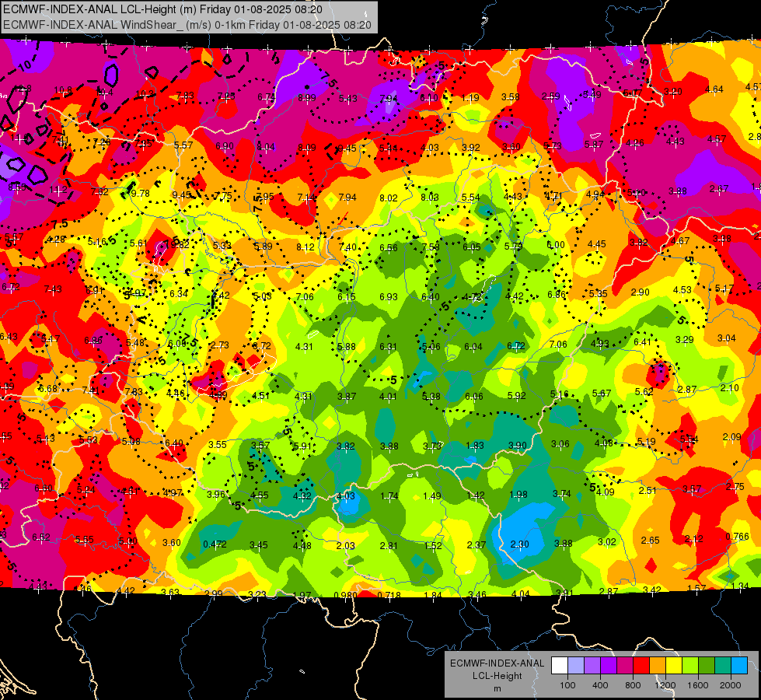Click the wind shear value 0.472

215,544
